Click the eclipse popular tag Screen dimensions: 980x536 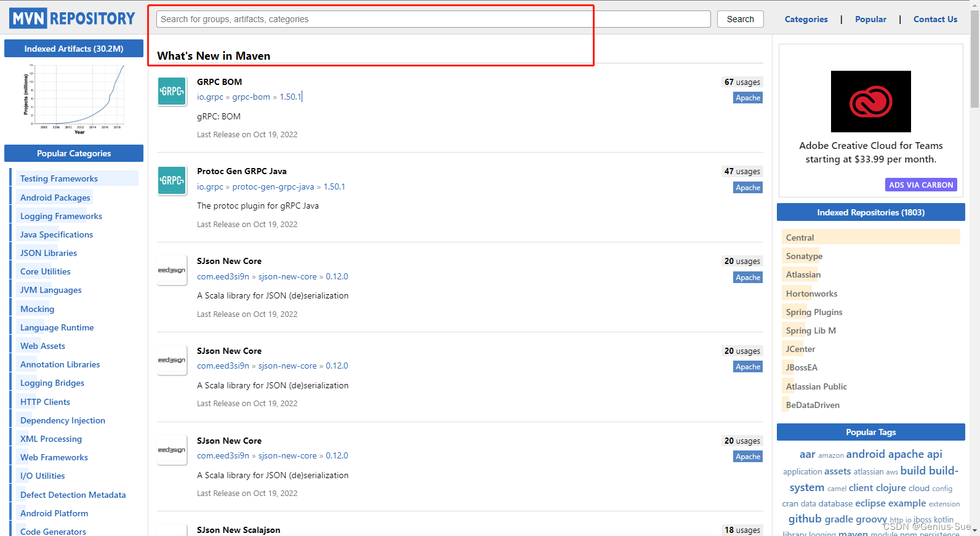tap(870, 503)
